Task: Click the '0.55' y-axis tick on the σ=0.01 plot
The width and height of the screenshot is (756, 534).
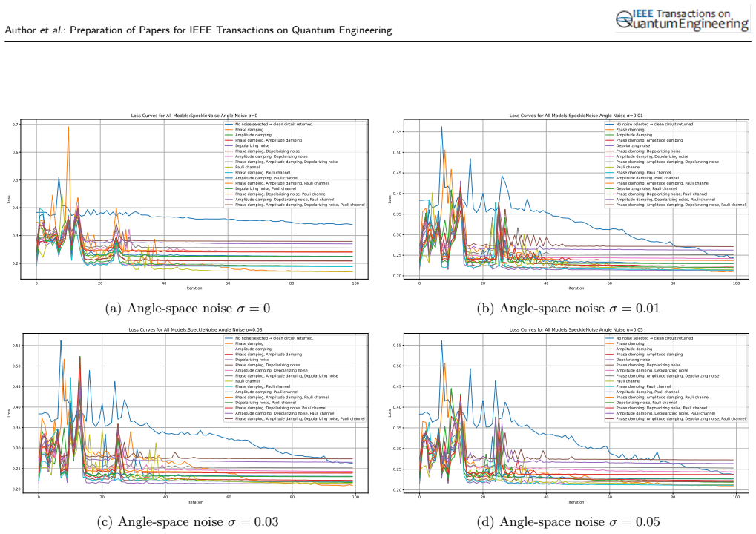Action: [x=396, y=131]
